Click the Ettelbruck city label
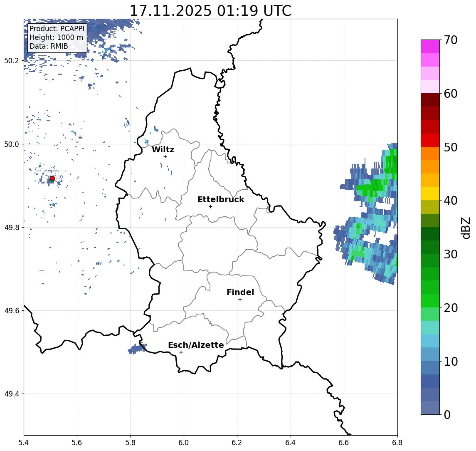 click(x=221, y=199)
